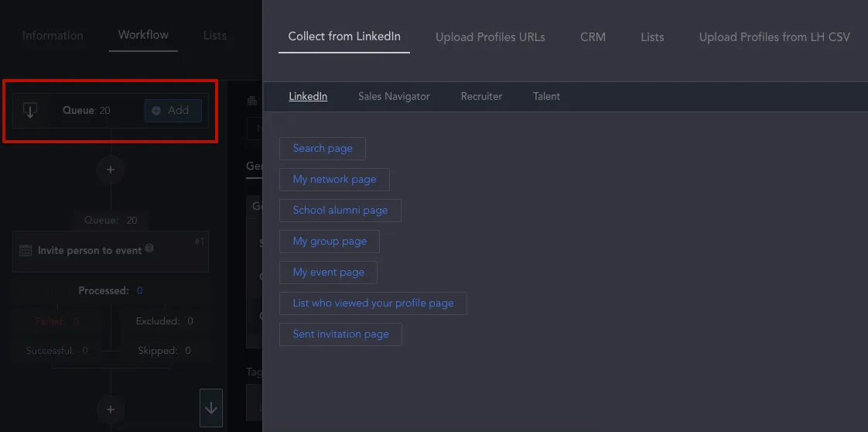Select the Collect from LinkedIn tab
868x432 pixels.
pos(344,36)
